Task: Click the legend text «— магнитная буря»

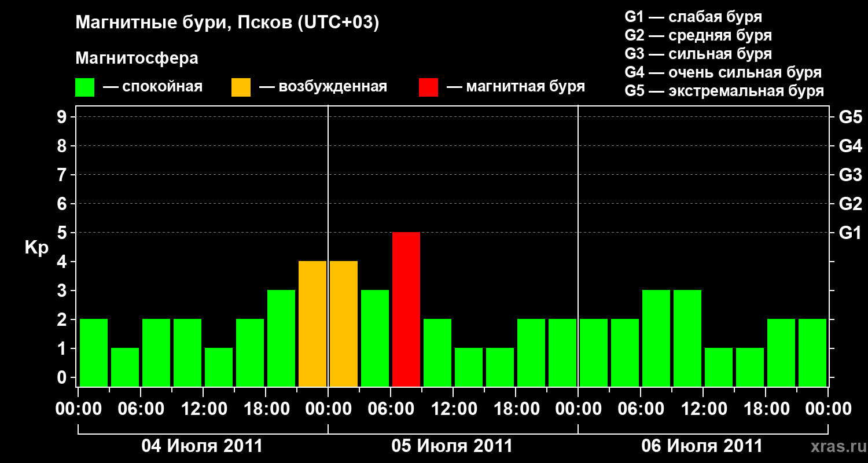Action: (516, 87)
